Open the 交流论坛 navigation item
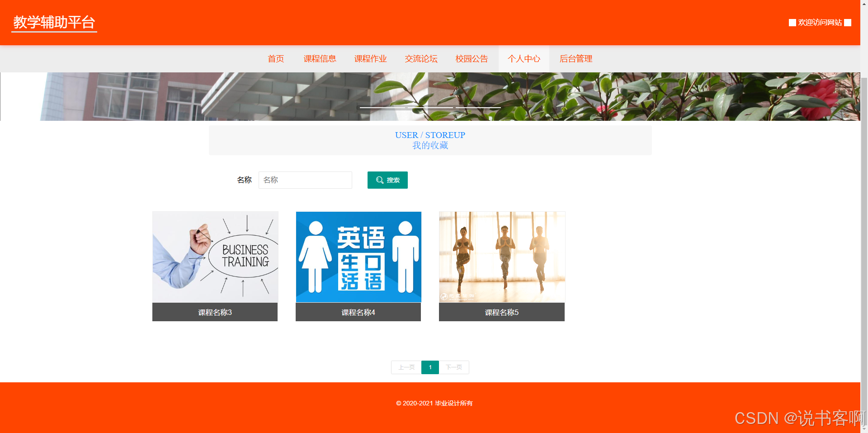 pos(421,59)
